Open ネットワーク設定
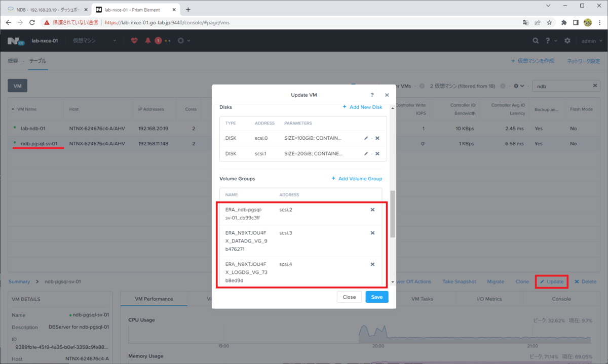The image size is (608, 364). [x=583, y=61]
